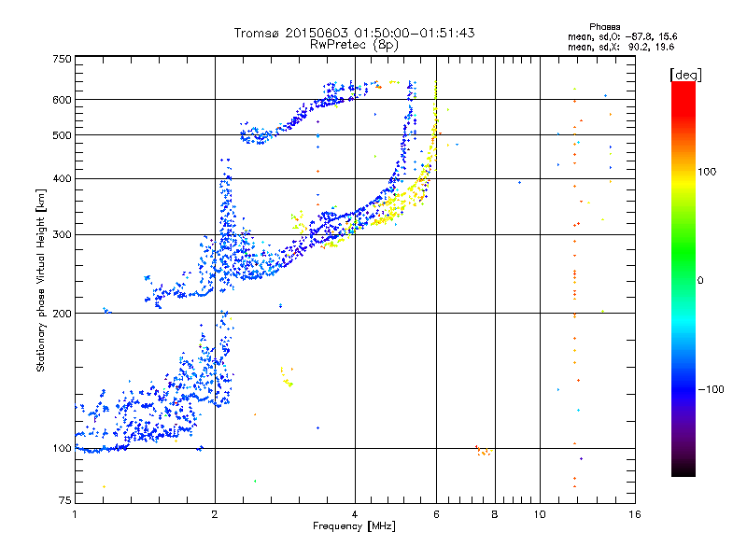Click the y-axis tick label '600'

click(62, 100)
